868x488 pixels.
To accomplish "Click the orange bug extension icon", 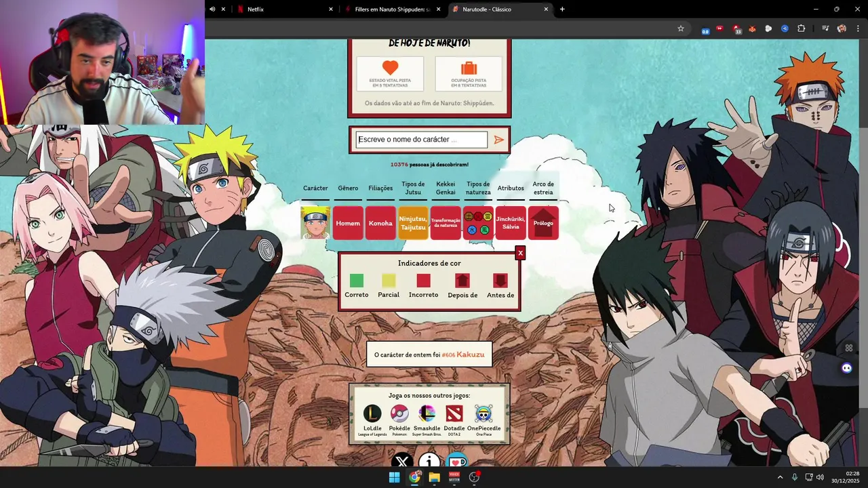I will pyautogui.click(x=753, y=29).
